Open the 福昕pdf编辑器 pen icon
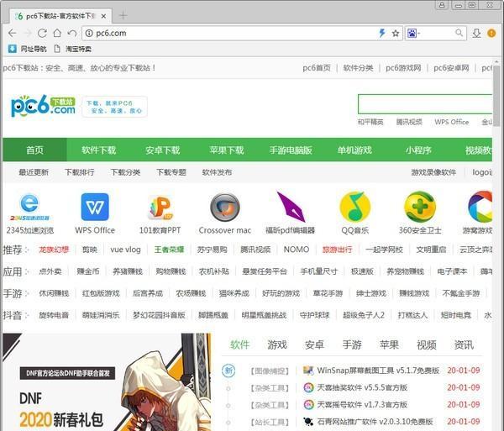This screenshot has height=431, width=504. (291, 207)
